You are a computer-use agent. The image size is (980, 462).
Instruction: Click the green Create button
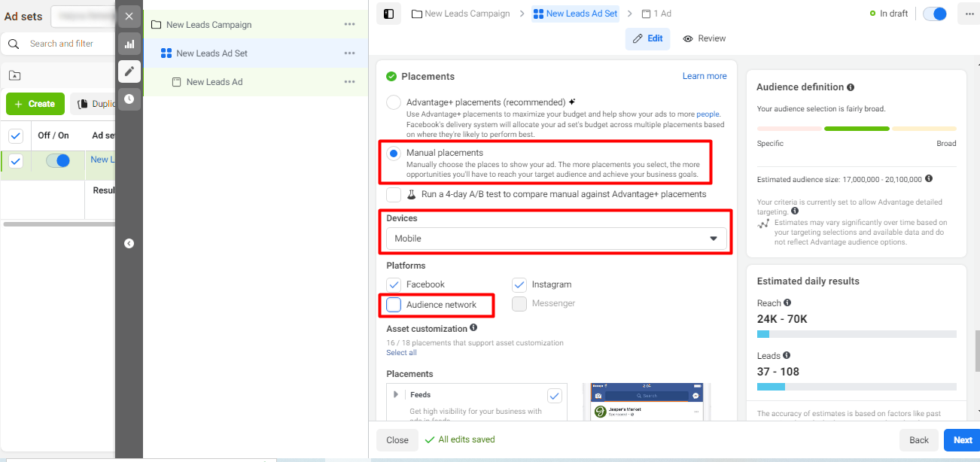pos(35,104)
